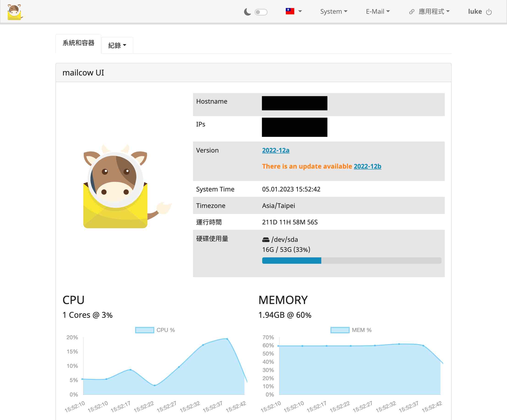Click the logout power icon next to luke
The height and width of the screenshot is (420, 507).
pyautogui.click(x=489, y=12)
